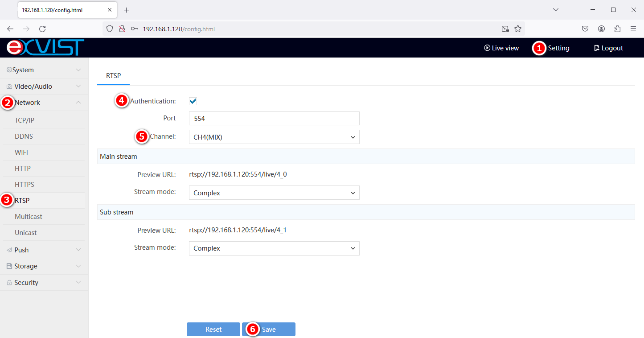Screen dimensions: 644x338
Task: Expand the Video/Audio sidebar section
Action: tap(44, 86)
